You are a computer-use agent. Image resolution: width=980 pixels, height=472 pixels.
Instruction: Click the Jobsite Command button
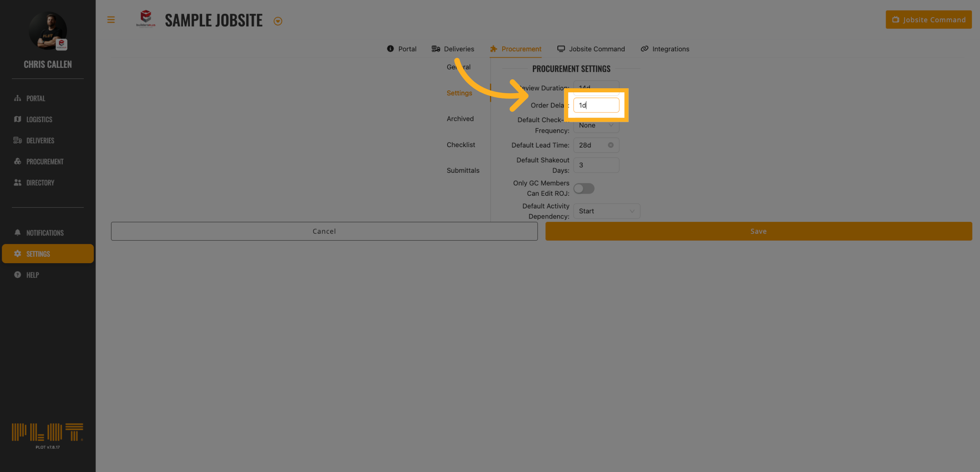click(928, 20)
